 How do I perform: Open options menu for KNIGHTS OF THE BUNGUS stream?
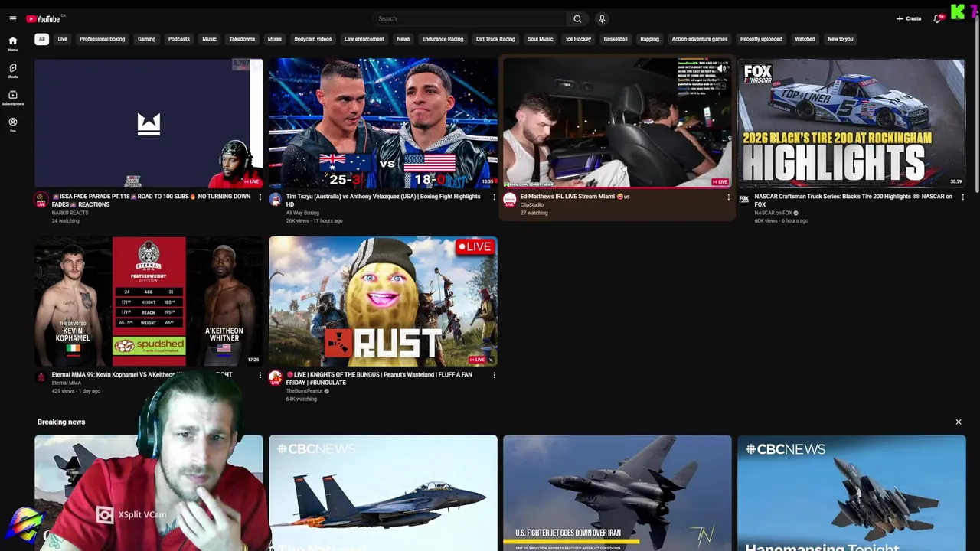(x=494, y=375)
